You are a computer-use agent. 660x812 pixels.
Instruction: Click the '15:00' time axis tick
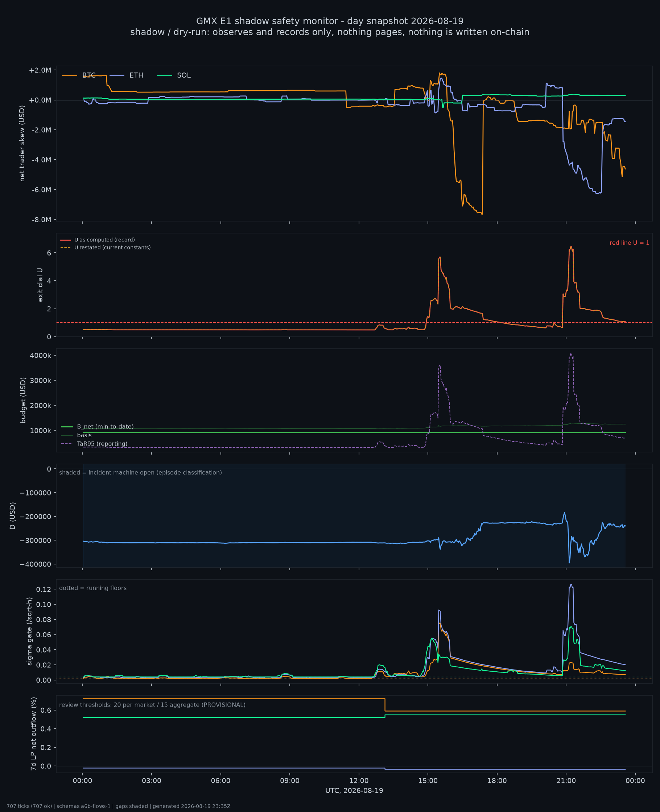428,781
